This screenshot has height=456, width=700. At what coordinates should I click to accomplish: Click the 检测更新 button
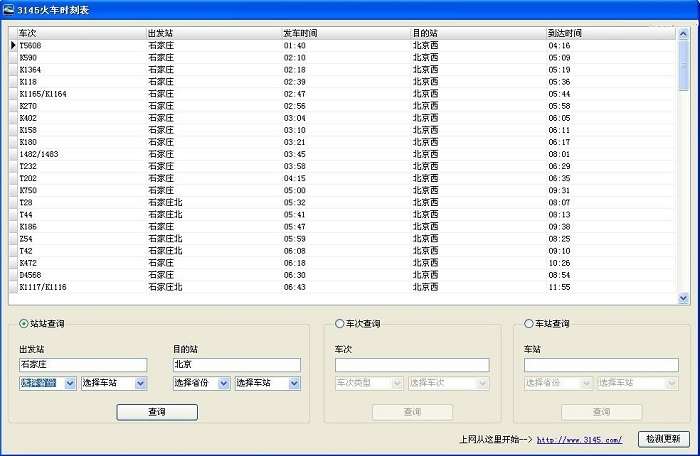click(663, 439)
